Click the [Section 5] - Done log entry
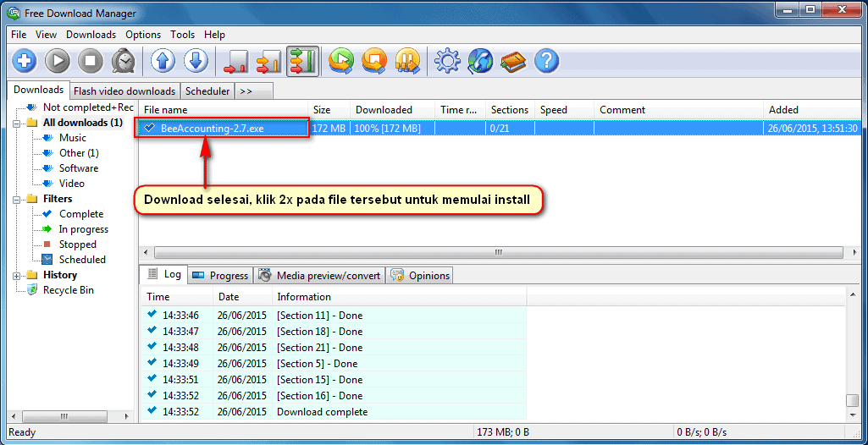The image size is (868, 445). pyautogui.click(x=334, y=364)
